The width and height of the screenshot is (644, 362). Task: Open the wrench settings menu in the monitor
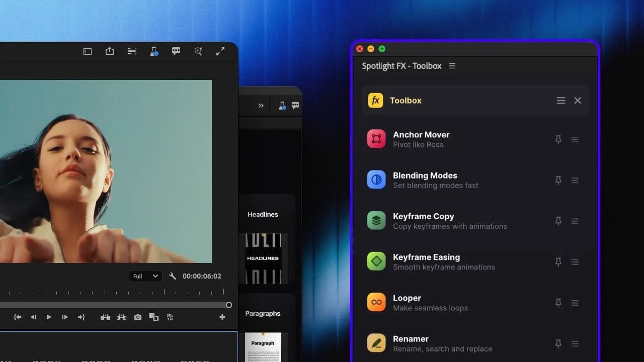point(172,276)
